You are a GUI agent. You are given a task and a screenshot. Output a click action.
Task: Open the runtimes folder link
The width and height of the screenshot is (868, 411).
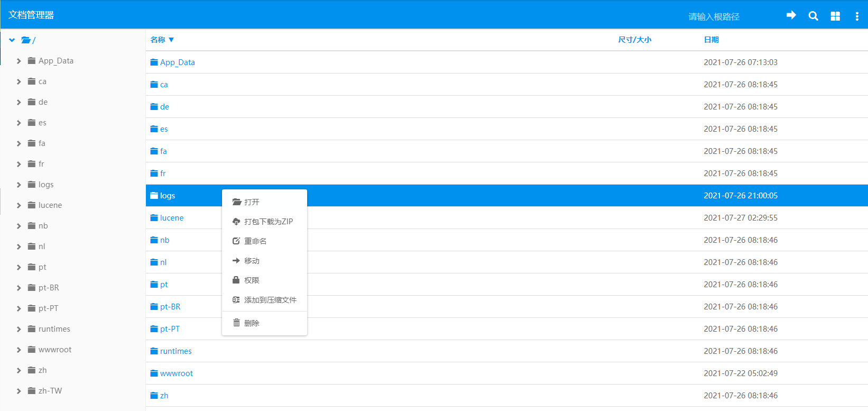click(x=176, y=351)
